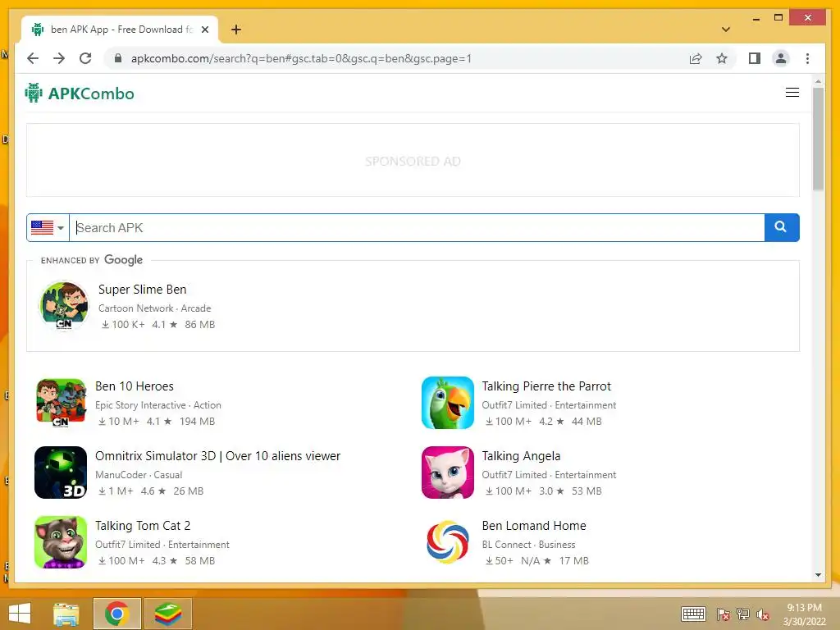This screenshot has width=840, height=630.
Task: Open Talking Angela result
Action: pyautogui.click(x=521, y=456)
